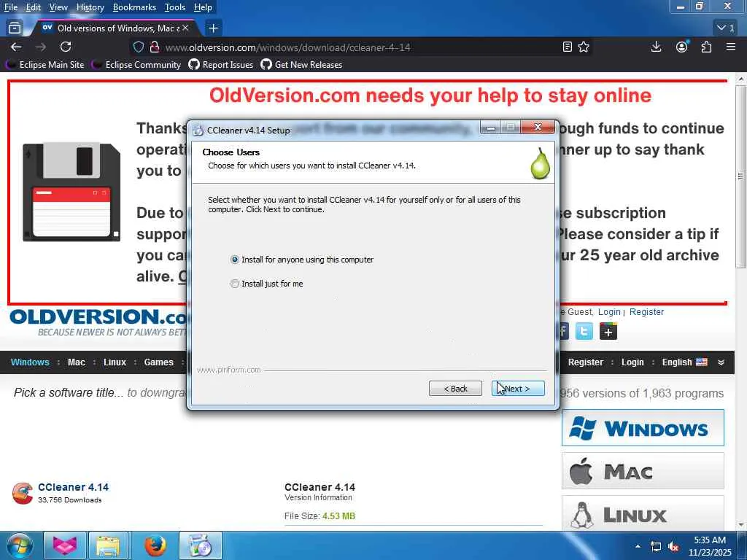Click Register in the dark navbar
The image size is (747, 560).
pos(586,362)
